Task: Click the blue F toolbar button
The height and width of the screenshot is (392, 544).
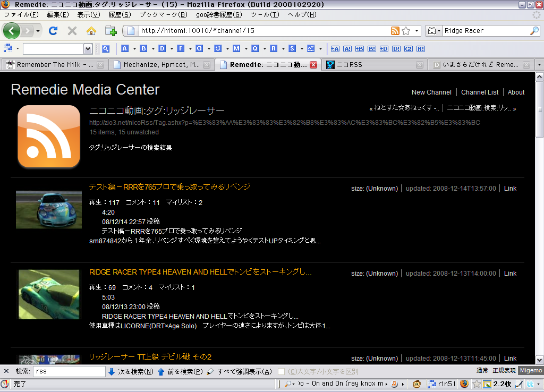Action: (181, 48)
